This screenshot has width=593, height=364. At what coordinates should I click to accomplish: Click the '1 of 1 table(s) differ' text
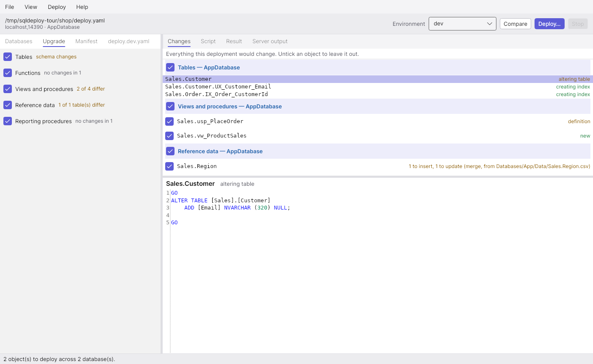click(x=82, y=105)
